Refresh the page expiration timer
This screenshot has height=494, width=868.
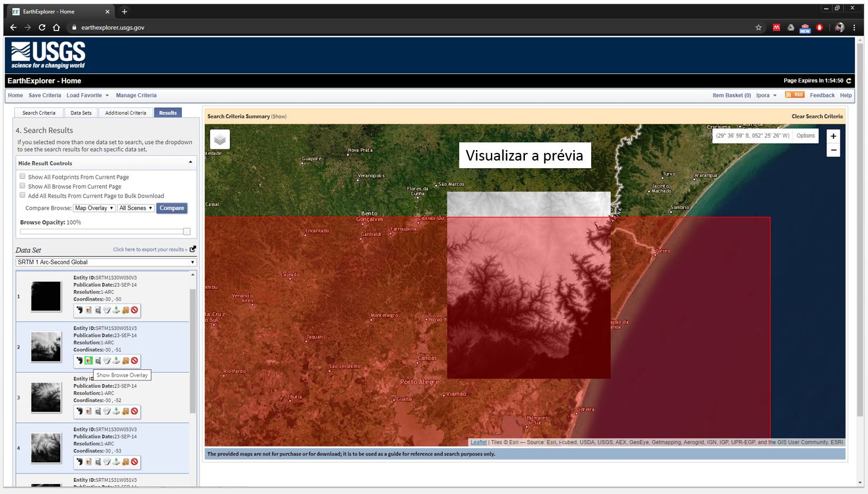[848, 81]
